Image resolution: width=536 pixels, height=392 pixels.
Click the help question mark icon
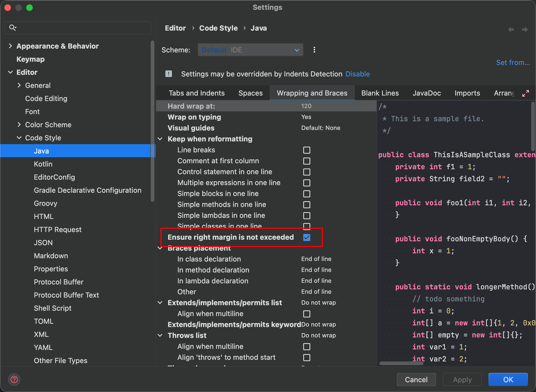pos(14,379)
